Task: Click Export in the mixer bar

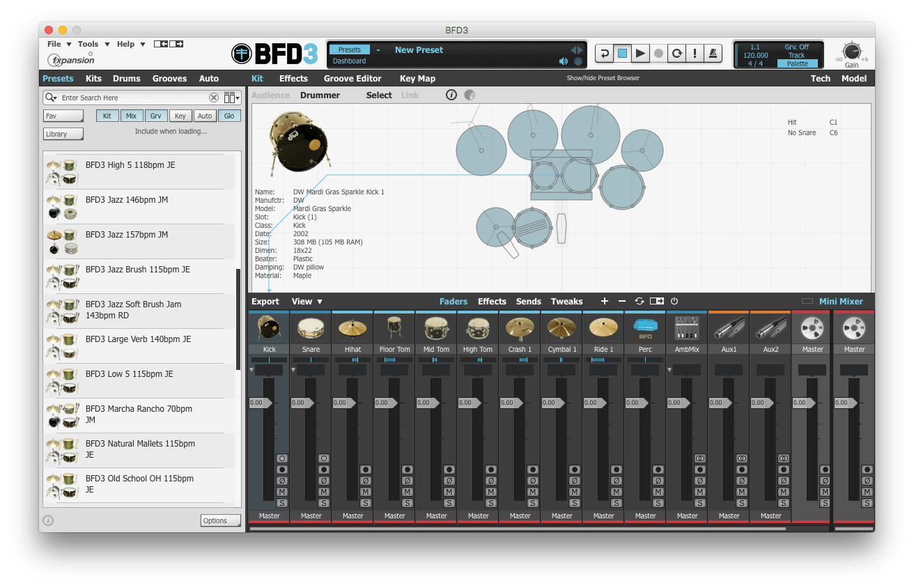Action: 265,302
